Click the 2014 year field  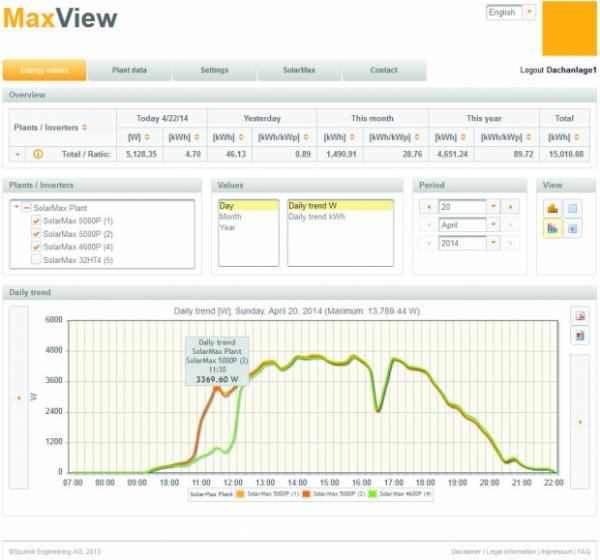coord(462,243)
